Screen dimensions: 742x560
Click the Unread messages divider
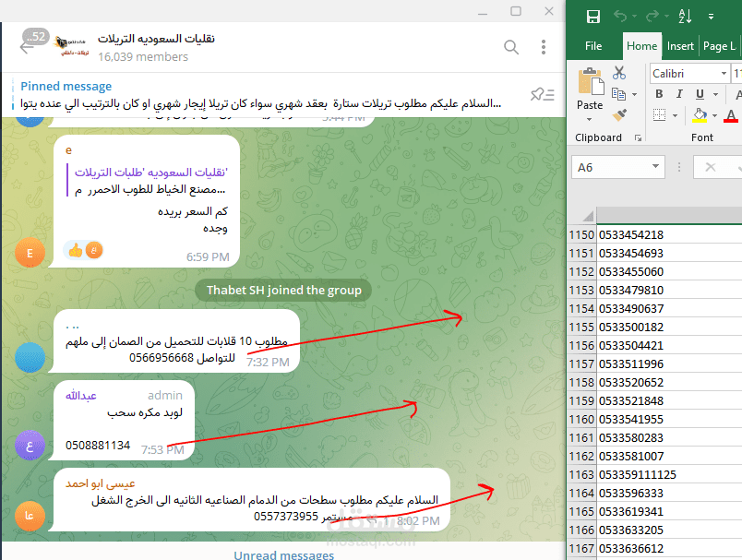coord(283,554)
